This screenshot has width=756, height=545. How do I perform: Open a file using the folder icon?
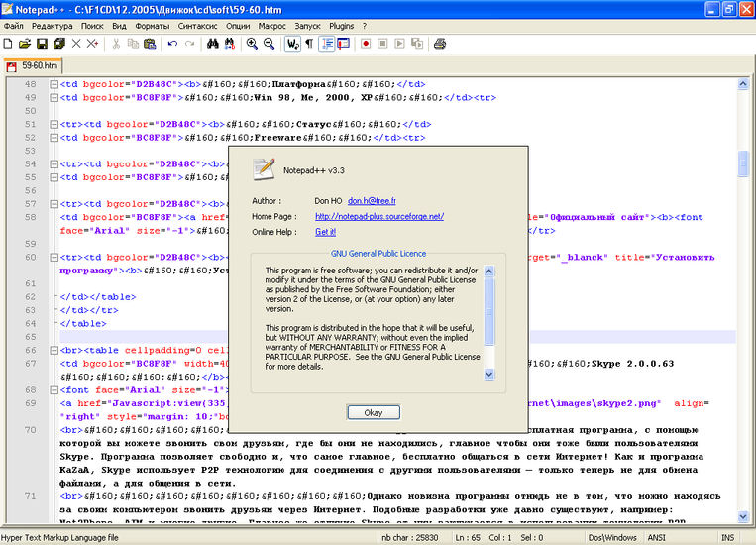click(x=25, y=44)
